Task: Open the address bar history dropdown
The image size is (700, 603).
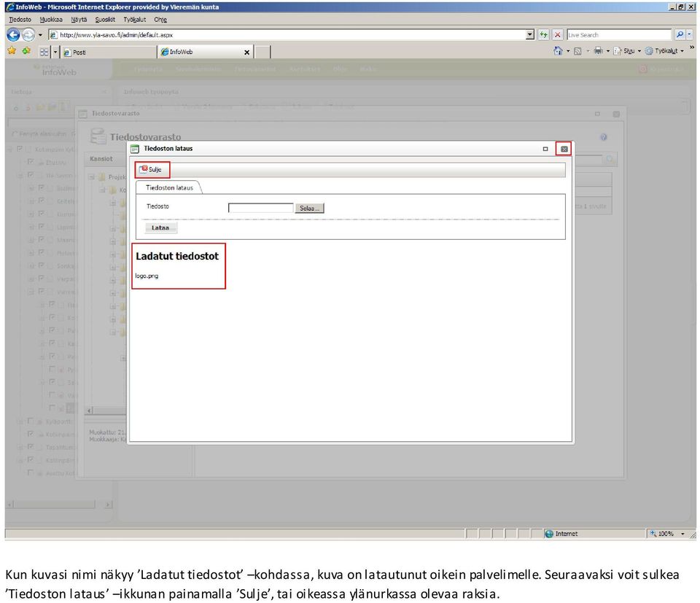Action: tap(530, 35)
